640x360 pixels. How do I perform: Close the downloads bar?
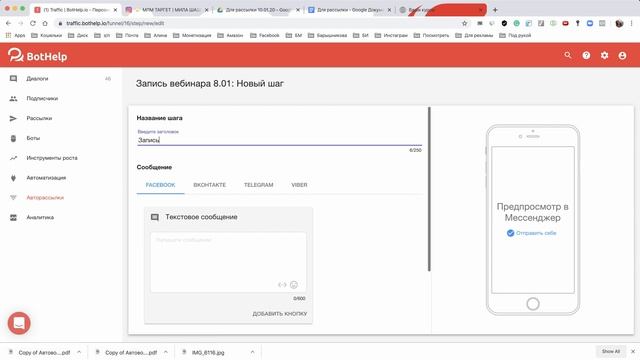pos(633,351)
